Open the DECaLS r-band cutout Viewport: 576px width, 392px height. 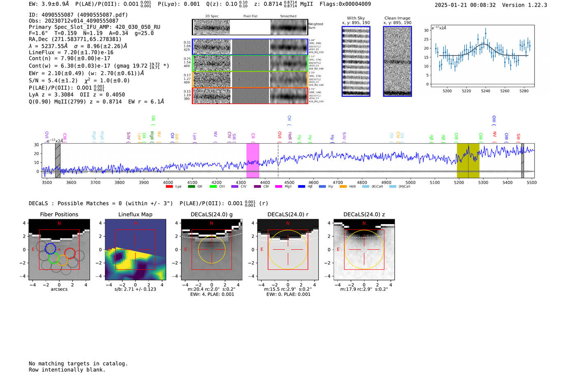288,250
